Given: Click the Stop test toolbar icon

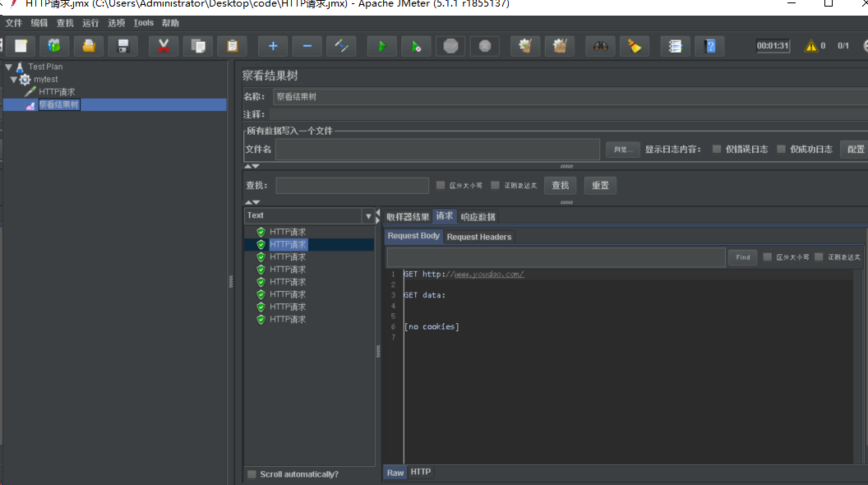Looking at the screenshot, I should [450, 46].
